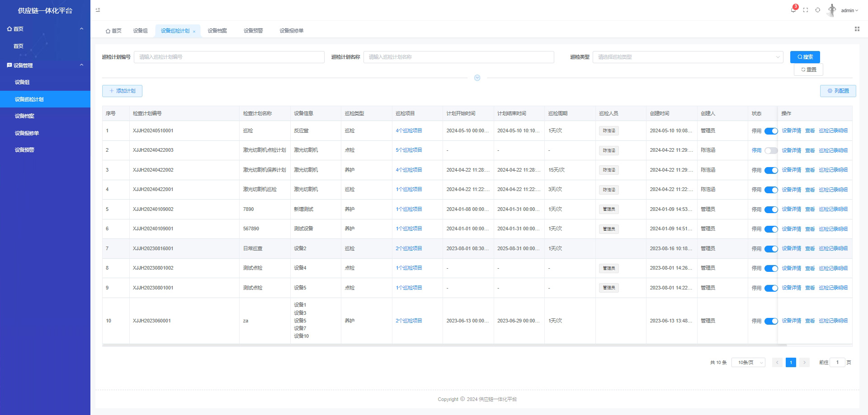Click the 添加计划 button
Image resolution: width=868 pixels, height=415 pixels.
pos(122,91)
